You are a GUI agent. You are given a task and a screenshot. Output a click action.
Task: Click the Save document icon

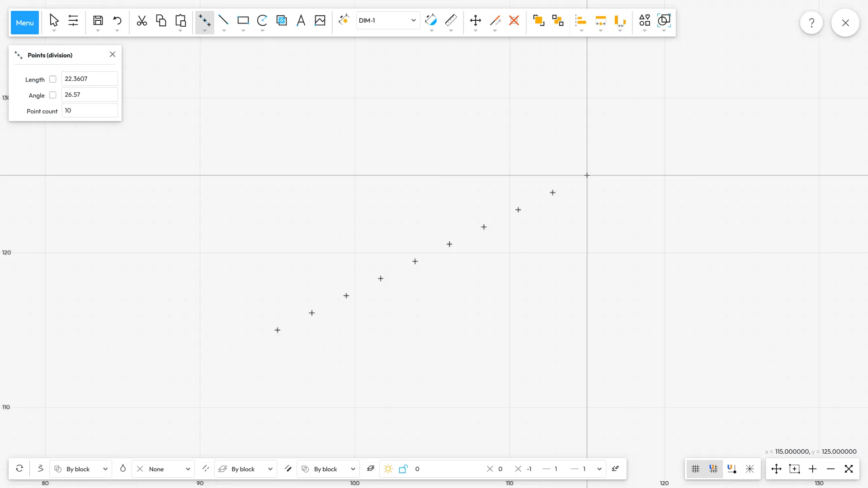(98, 20)
